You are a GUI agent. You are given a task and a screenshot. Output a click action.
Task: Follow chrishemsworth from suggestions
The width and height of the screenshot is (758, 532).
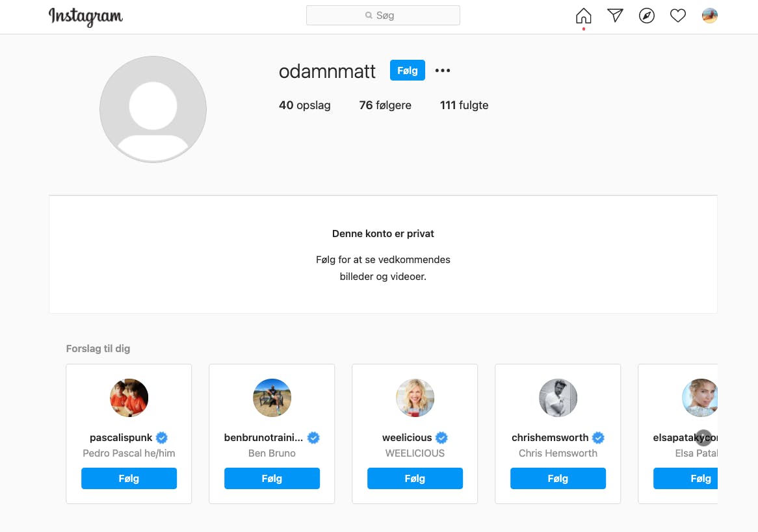point(558,479)
